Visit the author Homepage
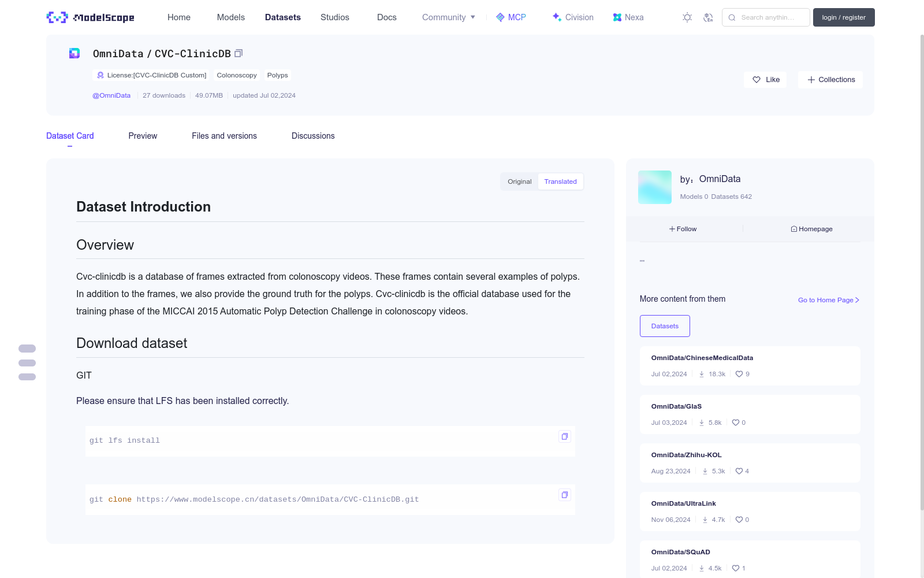Screen dimensions: 924x578 click(x=811, y=229)
